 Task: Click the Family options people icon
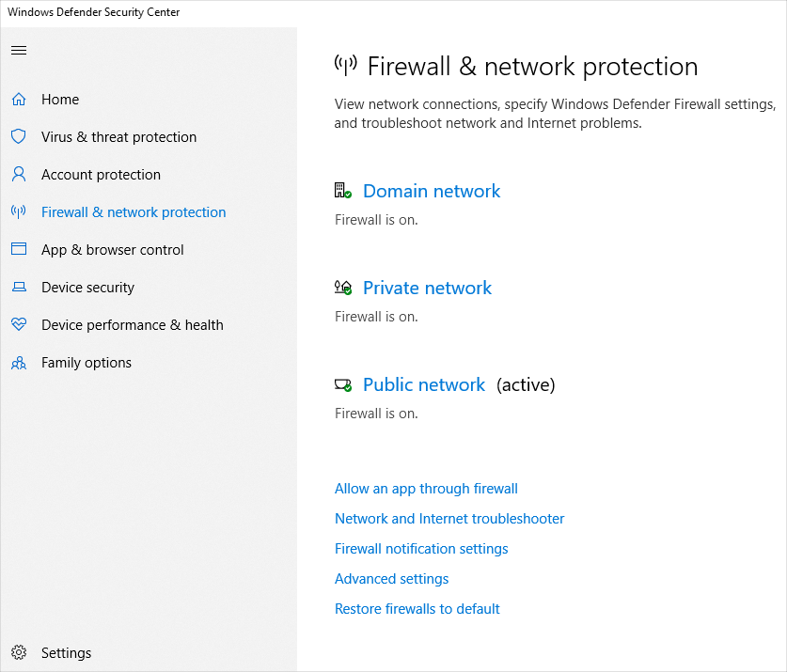pyautogui.click(x=19, y=363)
